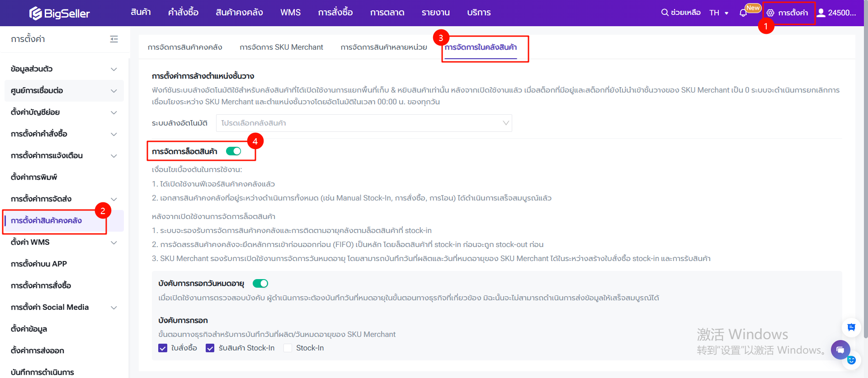Uncheck the ใบสั่งซื้อ checkbox

(163, 348)
